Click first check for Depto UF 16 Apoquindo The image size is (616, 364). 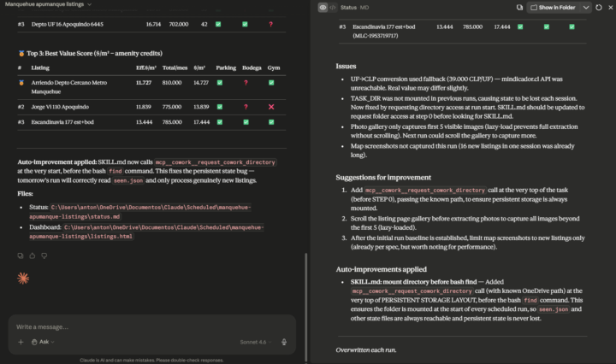click(218, 24)
